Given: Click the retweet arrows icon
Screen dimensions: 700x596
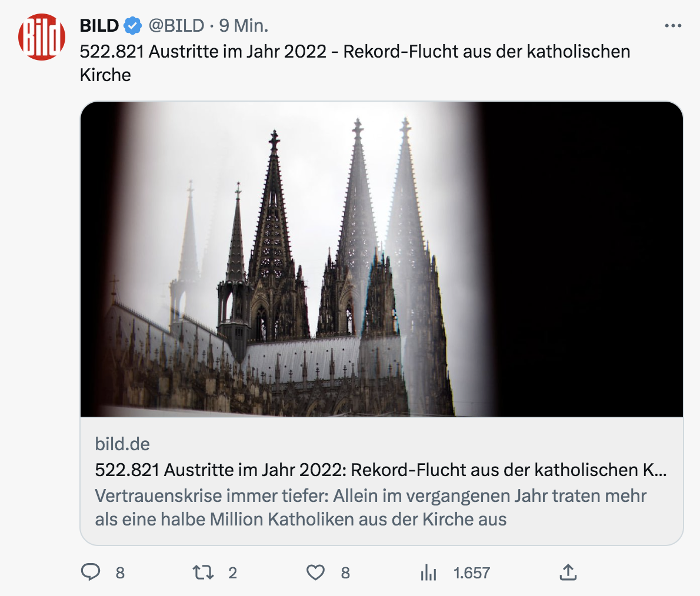Looking at the screenshot, I should 203,572.
